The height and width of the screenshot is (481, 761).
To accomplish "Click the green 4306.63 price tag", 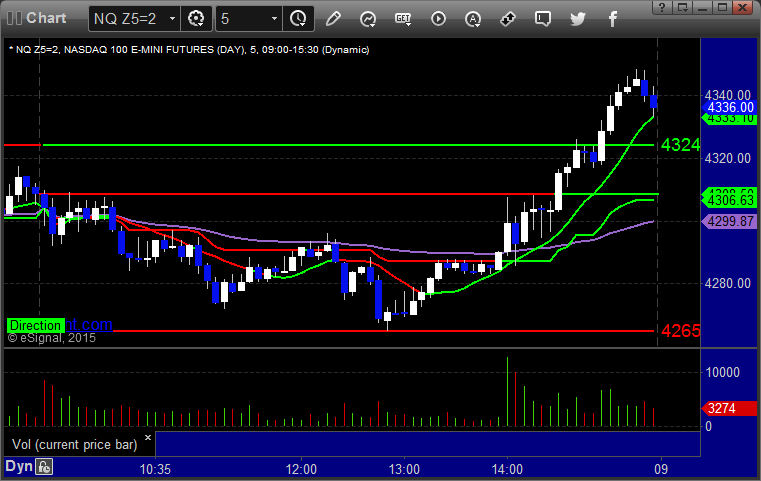I will pyautogui.click(x=729, y=200).
